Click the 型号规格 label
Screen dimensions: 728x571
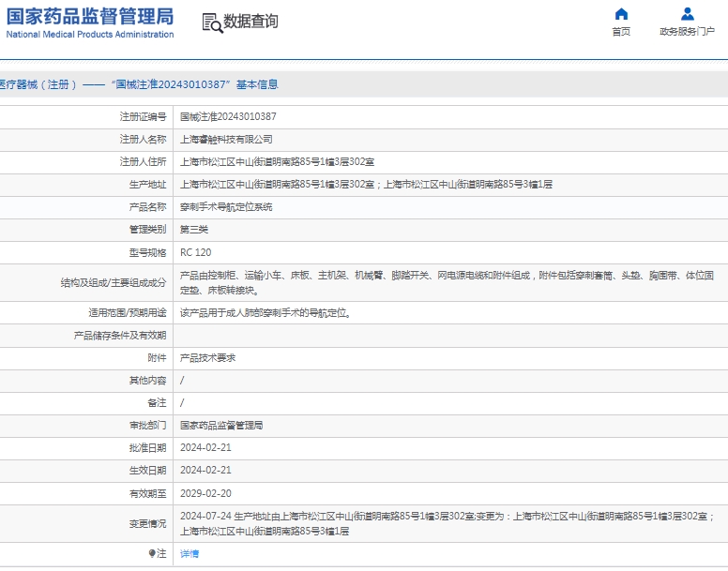point(147,253)
